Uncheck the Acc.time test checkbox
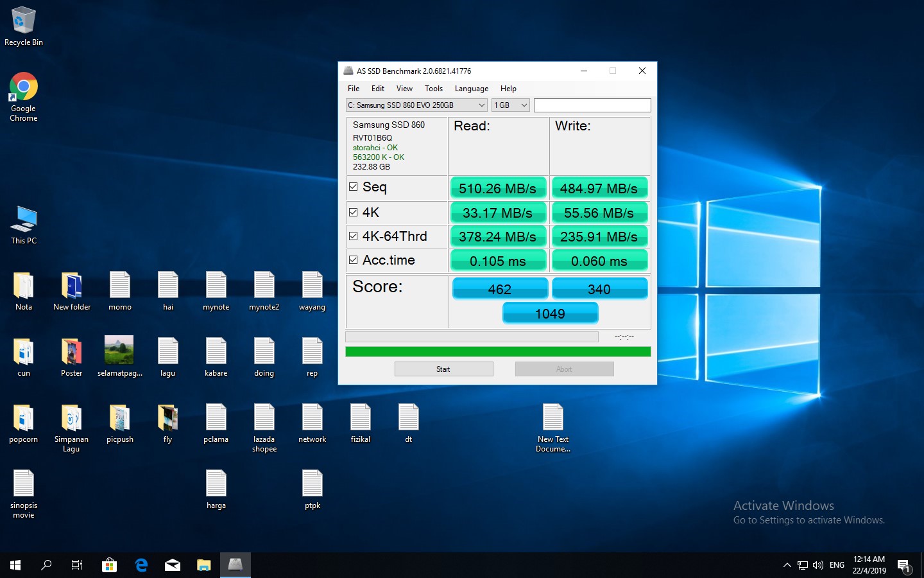Screen dimensions: 924x578 (x=353, y=260)
